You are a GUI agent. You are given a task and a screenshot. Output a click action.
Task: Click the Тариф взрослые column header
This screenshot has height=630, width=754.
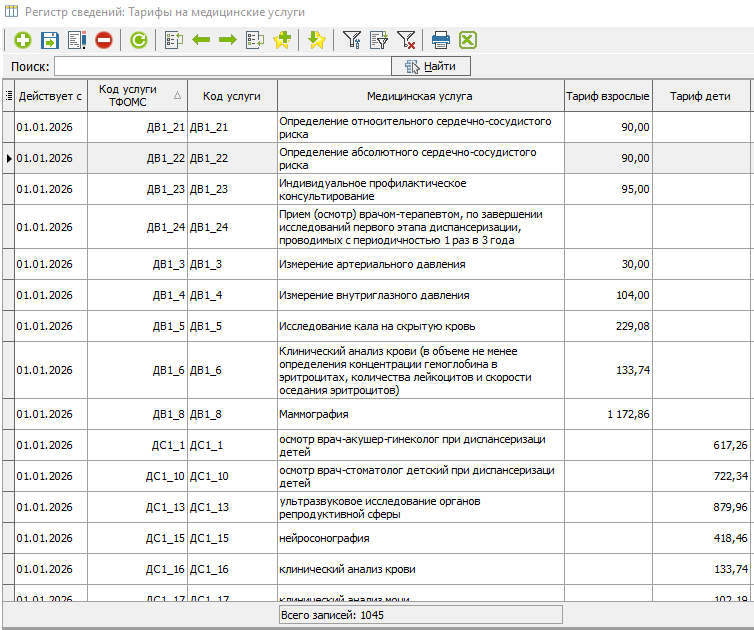click(608, 96)
